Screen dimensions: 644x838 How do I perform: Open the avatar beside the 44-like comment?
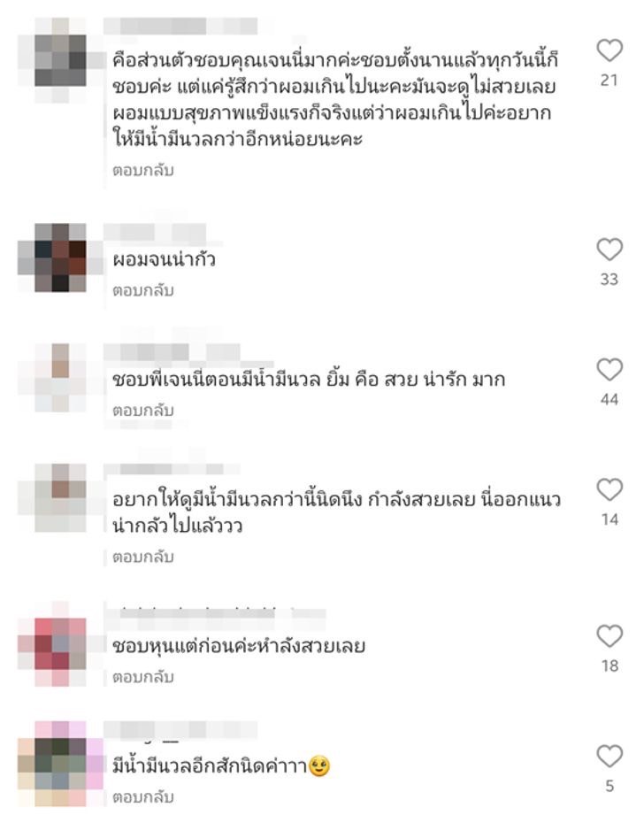coord(60,377)
